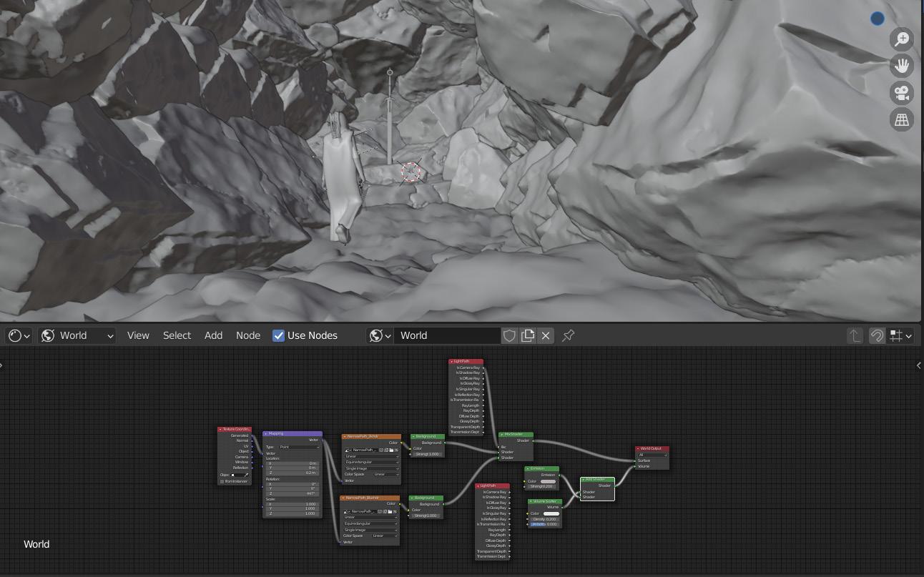Toggle the pin icon in node editor header

click(x=569, y=335)
